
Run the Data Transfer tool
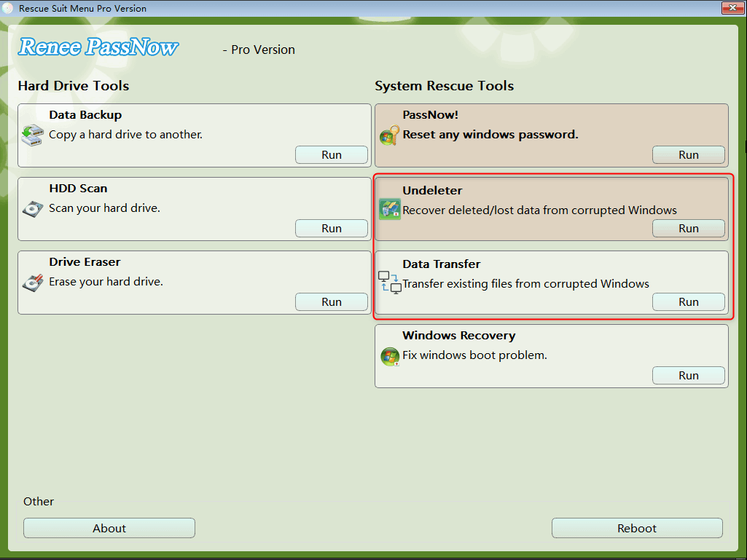click(x=689, y=302)
